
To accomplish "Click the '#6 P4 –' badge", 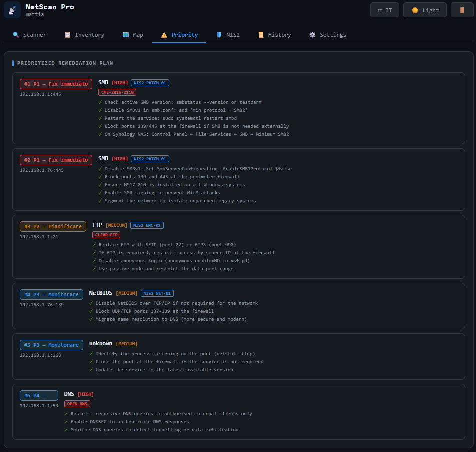I will point(39,396).
